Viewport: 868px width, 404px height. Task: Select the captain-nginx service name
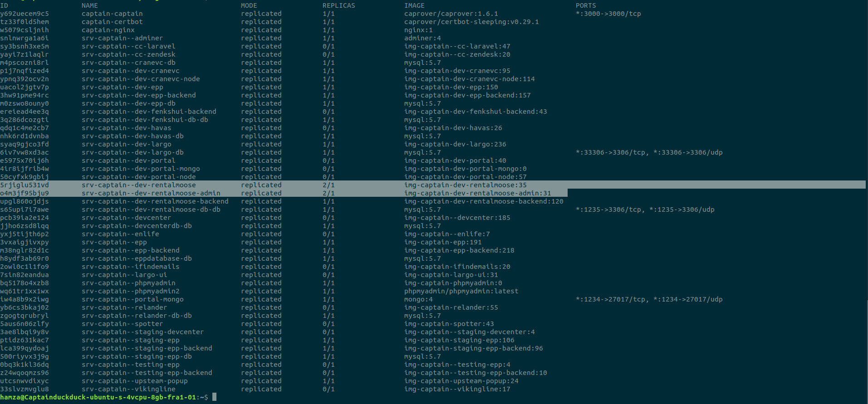108,30
